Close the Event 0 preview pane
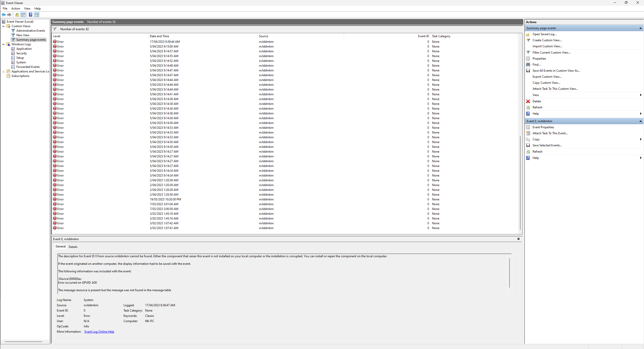 pyautogui.click(x=519, y=239)
